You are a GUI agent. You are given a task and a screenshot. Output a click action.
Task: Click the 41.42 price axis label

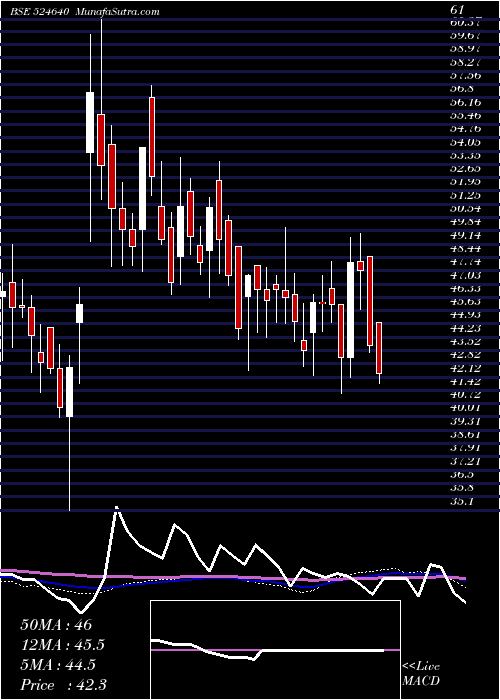[466, 381]
